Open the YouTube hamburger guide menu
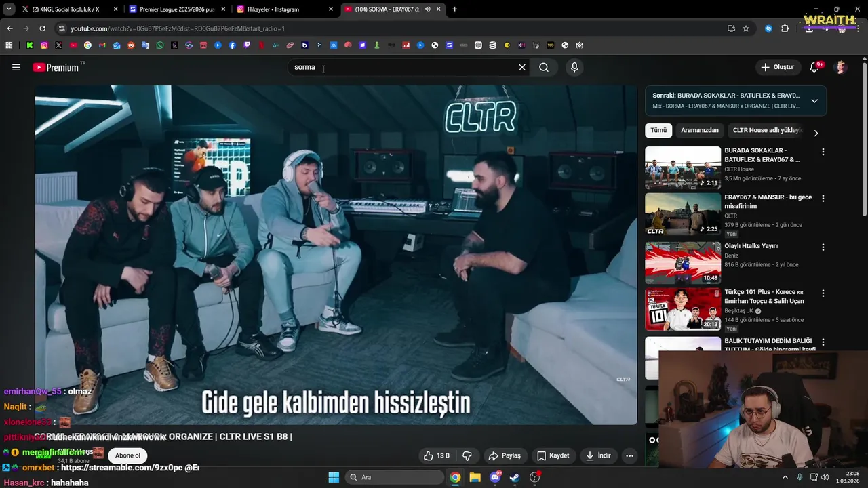 coord(16,67)
